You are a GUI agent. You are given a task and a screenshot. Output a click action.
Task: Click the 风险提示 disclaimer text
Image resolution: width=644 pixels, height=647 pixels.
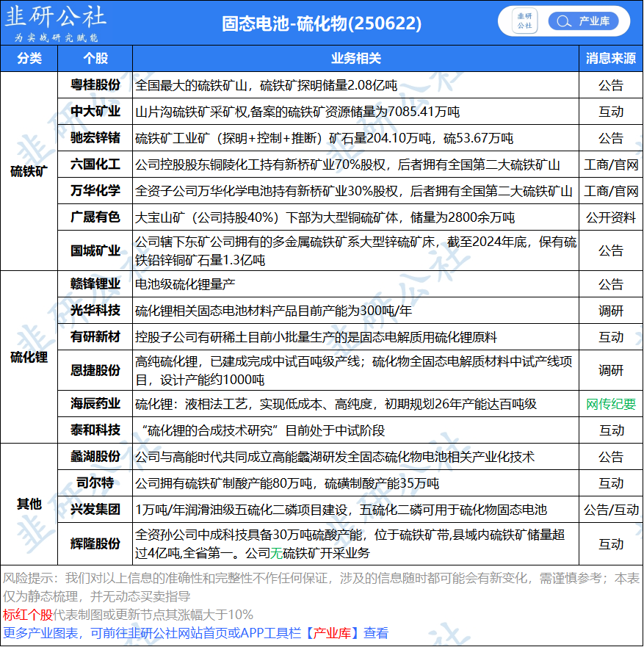[322, 587]
